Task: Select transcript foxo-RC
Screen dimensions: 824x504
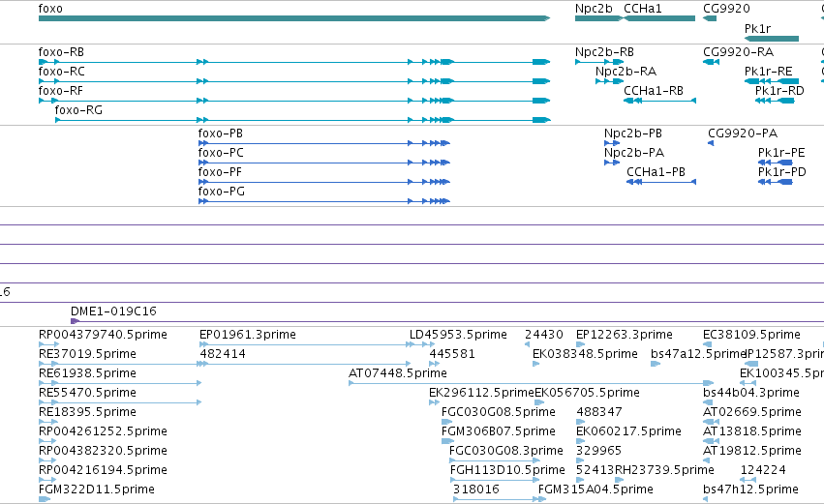Action: (x=61, y=72)
